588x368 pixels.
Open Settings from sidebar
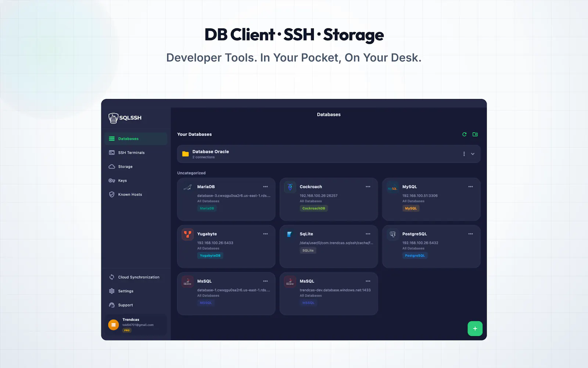tap(136, 291)
